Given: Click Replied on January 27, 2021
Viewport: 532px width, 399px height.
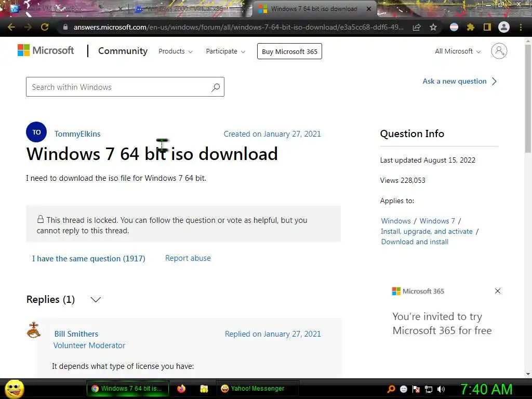Looking at the screenshot, I should click(x=273, y=334).
